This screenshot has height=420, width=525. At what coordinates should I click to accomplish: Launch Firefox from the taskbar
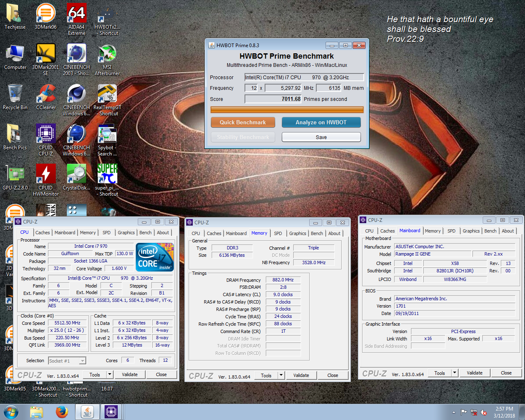tap(62, 412)
